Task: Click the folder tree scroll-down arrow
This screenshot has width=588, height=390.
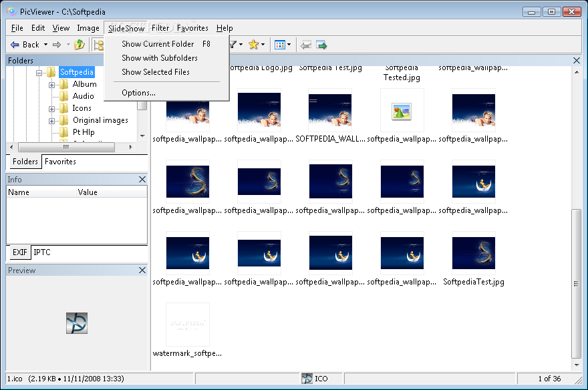Action: coord(142,136)
